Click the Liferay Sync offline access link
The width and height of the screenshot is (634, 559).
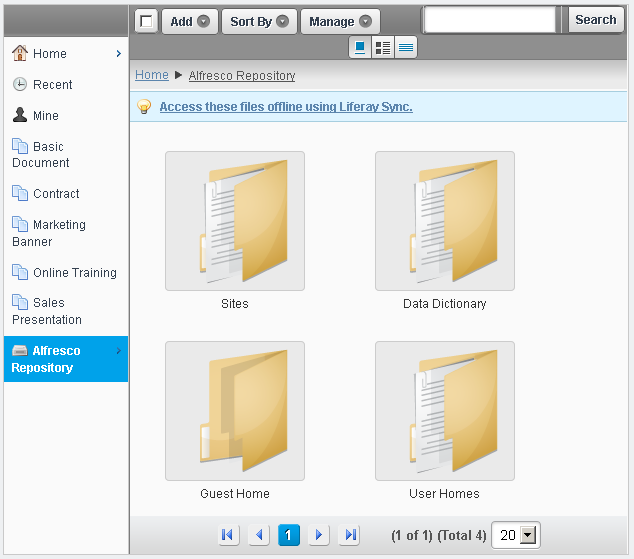click(286, 107)
